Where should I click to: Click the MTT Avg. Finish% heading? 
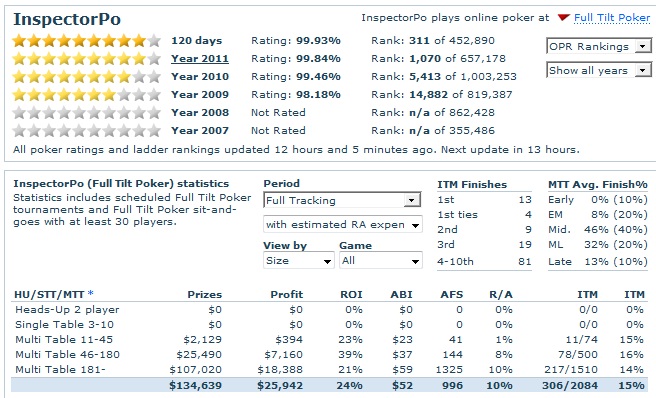[x=598, y=185]
